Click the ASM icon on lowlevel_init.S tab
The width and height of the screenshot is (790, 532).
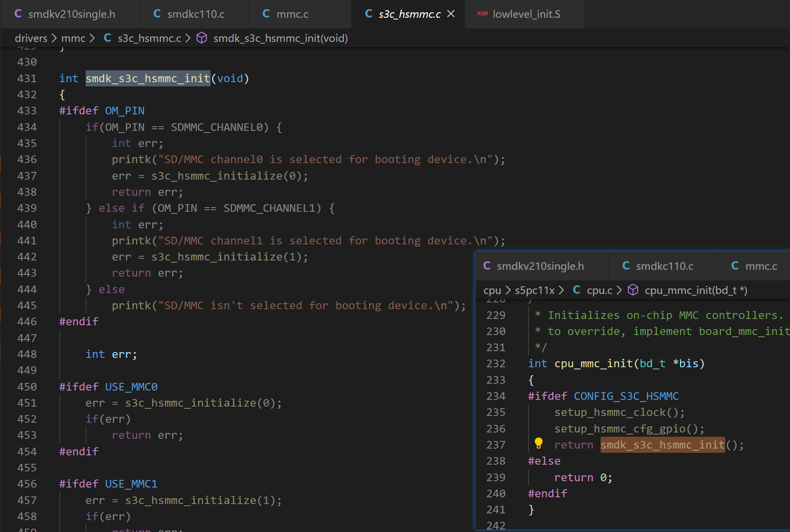pyautogui.click(x=482, y=14)
